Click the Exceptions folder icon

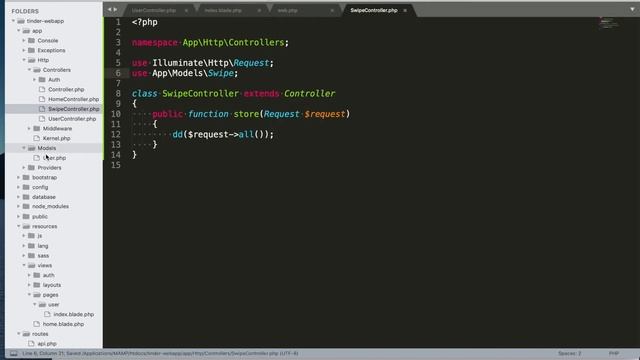point(31,50)
